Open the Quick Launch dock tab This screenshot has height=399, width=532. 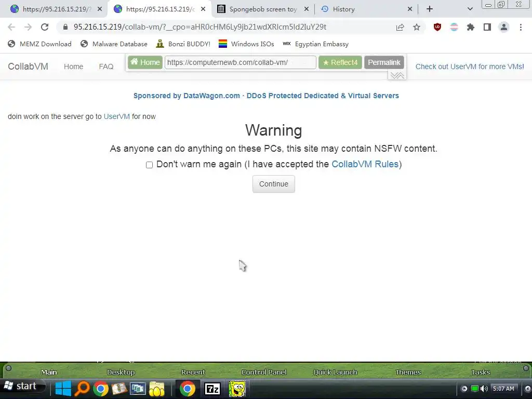[x=335, y=372]
